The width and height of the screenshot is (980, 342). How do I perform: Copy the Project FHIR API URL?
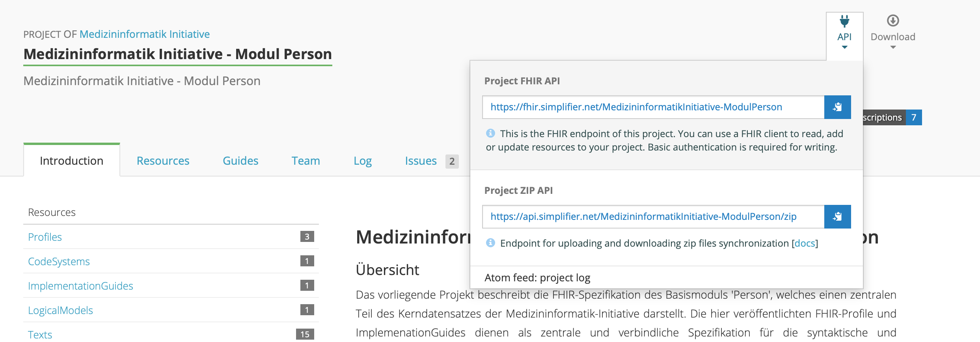coord(838,107)
